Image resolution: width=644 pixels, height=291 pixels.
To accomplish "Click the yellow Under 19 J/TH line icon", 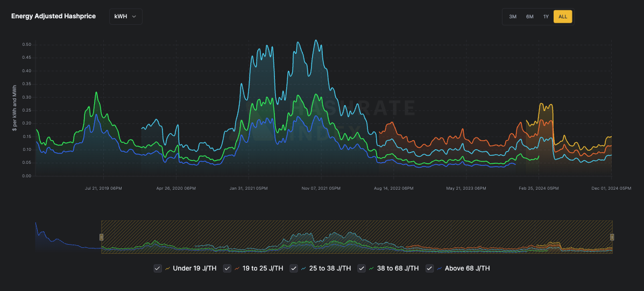I will coord(167,268).
